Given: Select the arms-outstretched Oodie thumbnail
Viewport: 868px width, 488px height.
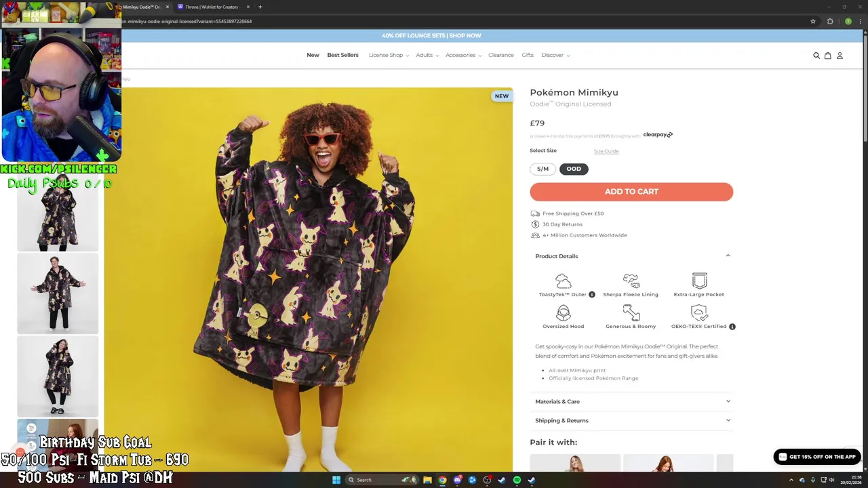Looking at the screenshot, I should click(58, 293).
